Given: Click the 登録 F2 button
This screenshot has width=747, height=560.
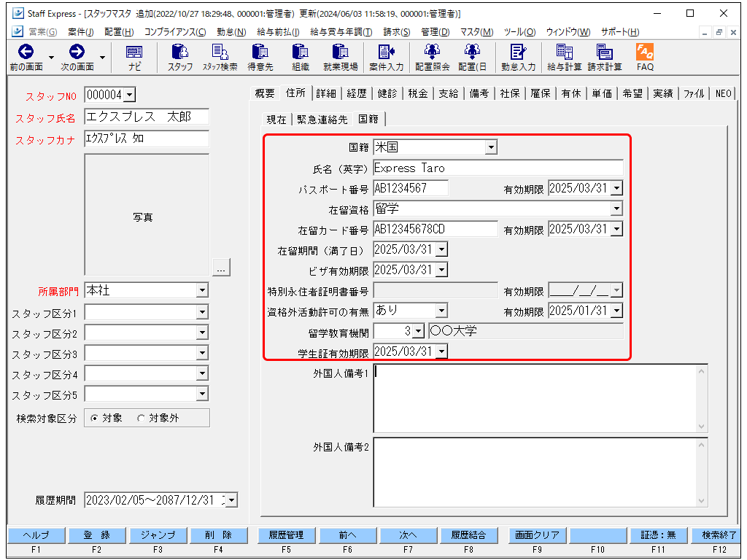Looking at the screenshot, I should [x=97, y=535].
